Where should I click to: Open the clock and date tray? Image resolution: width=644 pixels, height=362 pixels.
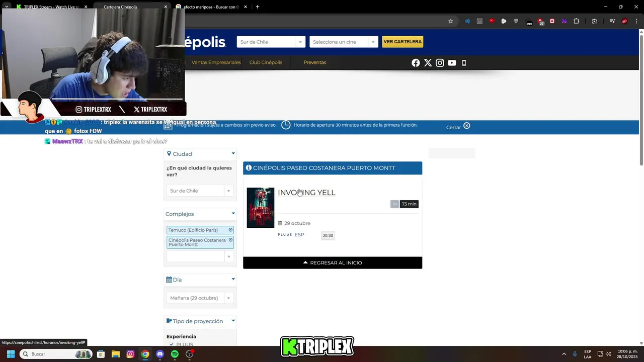click(x=627, y=354)
